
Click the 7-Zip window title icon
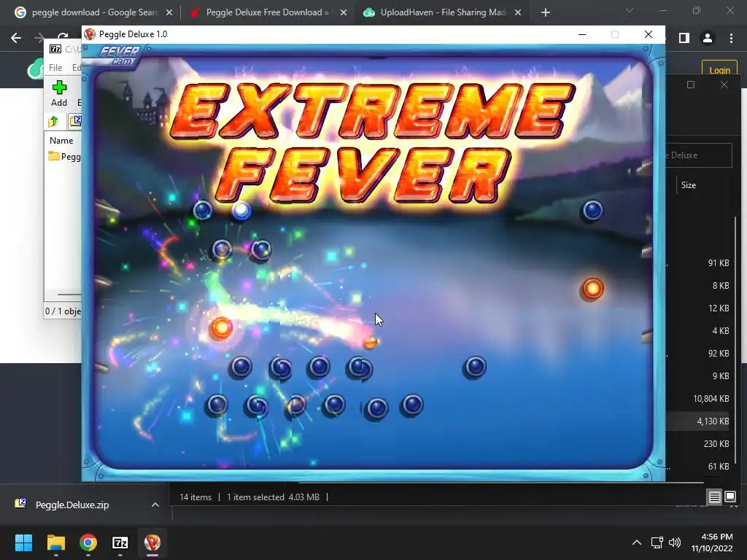coord(55,49)
